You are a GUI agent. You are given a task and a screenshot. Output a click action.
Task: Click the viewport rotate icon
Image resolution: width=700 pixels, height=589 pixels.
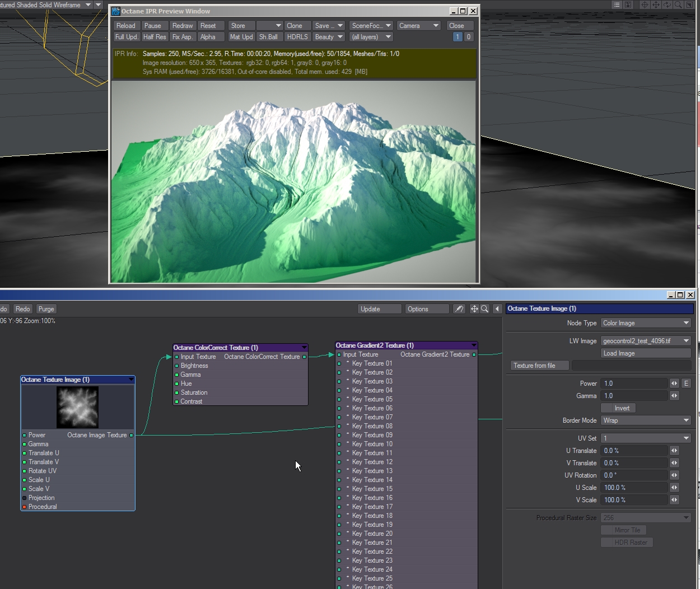point(667,4)
